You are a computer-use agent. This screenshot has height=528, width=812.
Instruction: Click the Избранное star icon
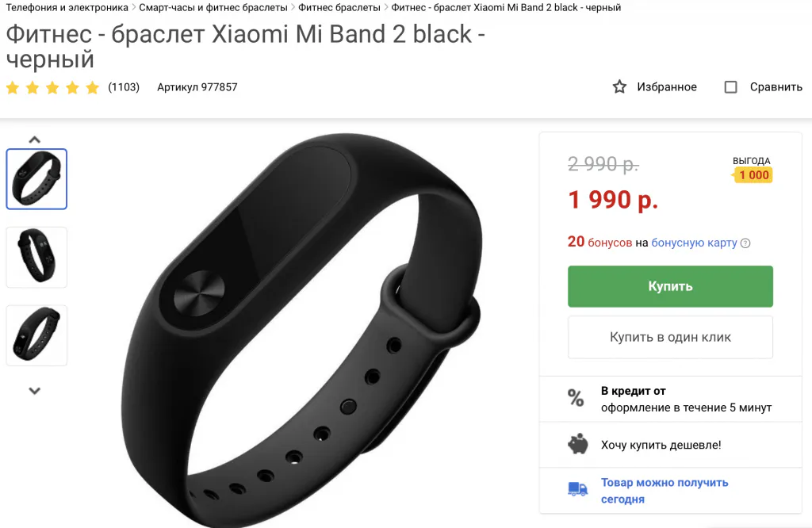(x=619, y=87)
